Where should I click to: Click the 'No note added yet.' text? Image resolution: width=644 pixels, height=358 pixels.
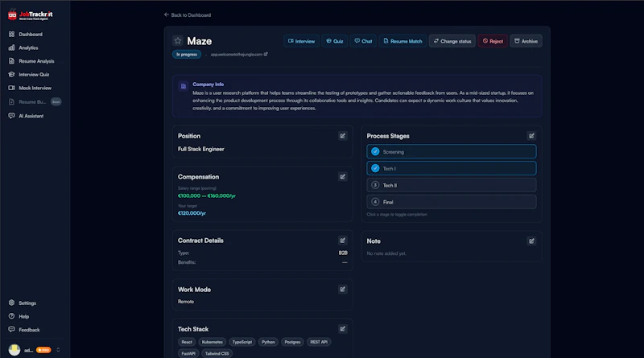point(386,253)
